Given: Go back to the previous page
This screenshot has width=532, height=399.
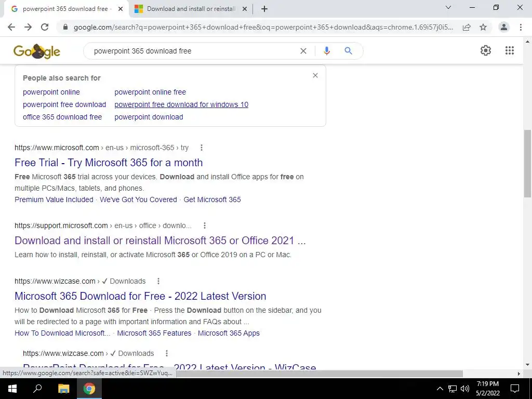Looking at the screenshot, I should click(11, 27).
